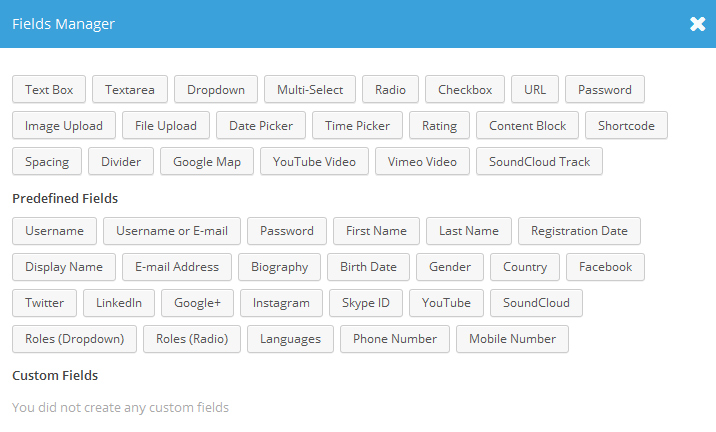
Task: Select the predefined Username field
Action: (x=54, y=231)
